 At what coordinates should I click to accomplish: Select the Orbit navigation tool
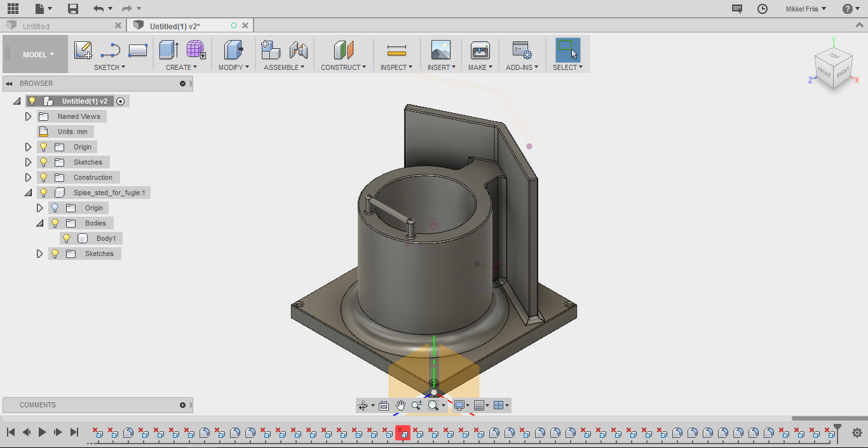tap(363, 405)
